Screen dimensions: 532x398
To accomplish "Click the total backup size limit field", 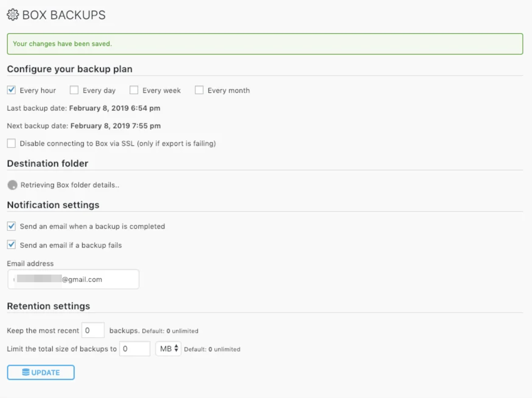I will [135, 349].
